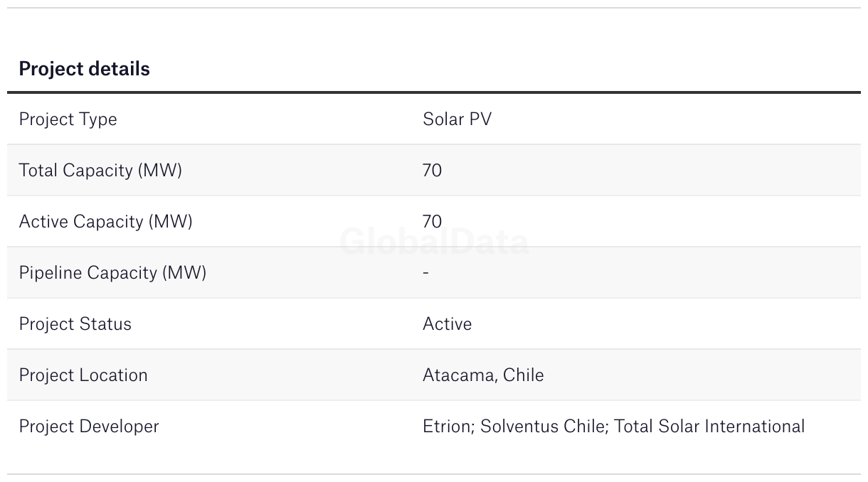Click the word Chile in location
868x482 pixels.
[523, 375]
